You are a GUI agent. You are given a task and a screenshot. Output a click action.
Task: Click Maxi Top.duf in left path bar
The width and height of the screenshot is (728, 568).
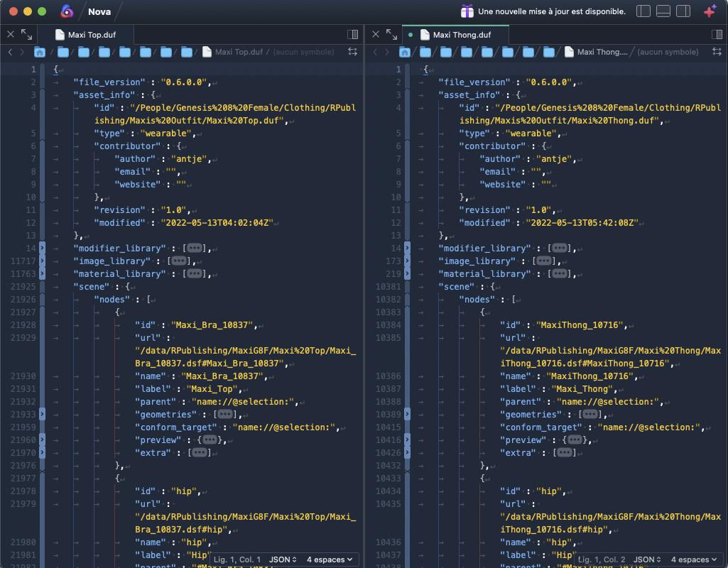(233, 52)
